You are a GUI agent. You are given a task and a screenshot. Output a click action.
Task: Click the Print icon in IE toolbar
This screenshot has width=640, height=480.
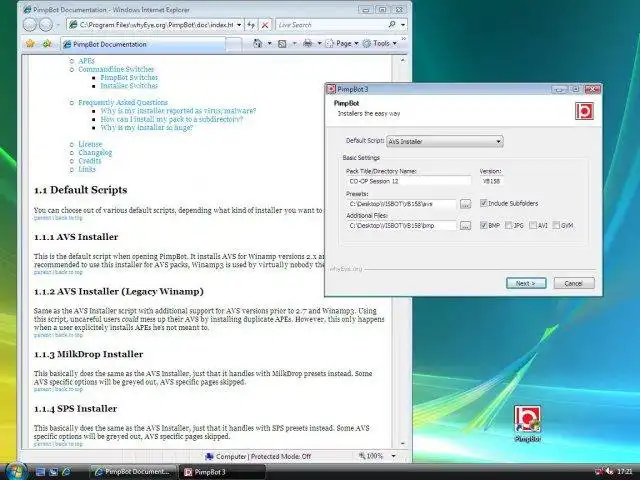(308, 43)
